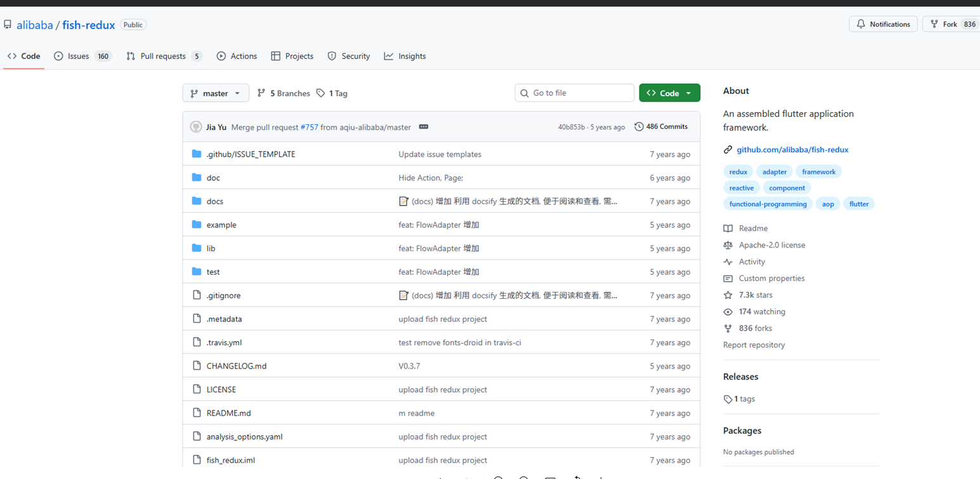Go to the Actions tab

pyautogui.click(x=237, y=56)
